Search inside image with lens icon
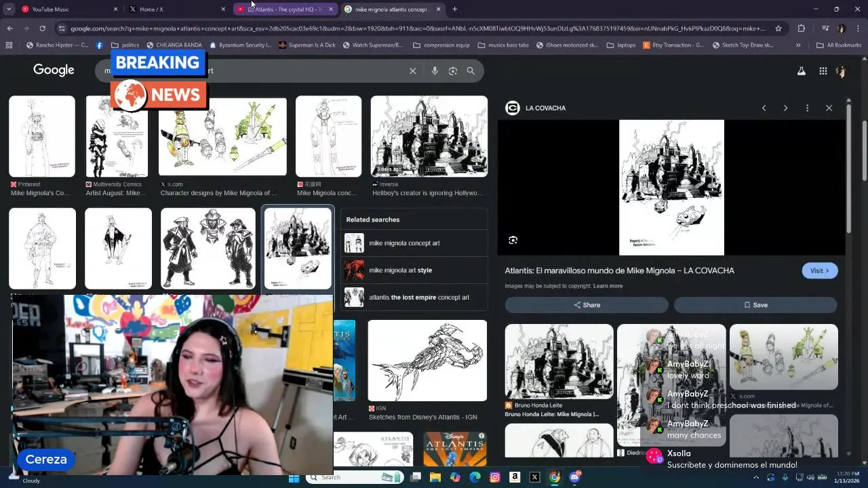 coord(513,240)
